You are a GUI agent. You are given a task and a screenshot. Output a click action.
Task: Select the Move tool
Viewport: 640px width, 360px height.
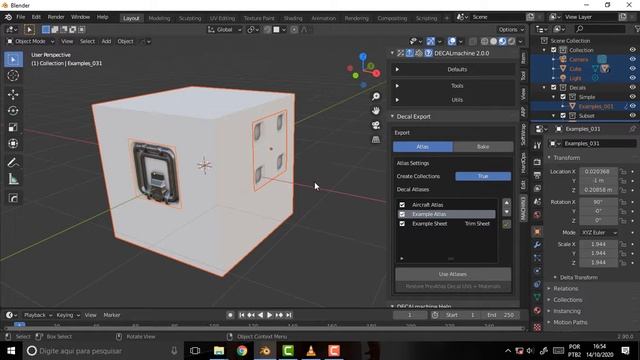(13, 95)
